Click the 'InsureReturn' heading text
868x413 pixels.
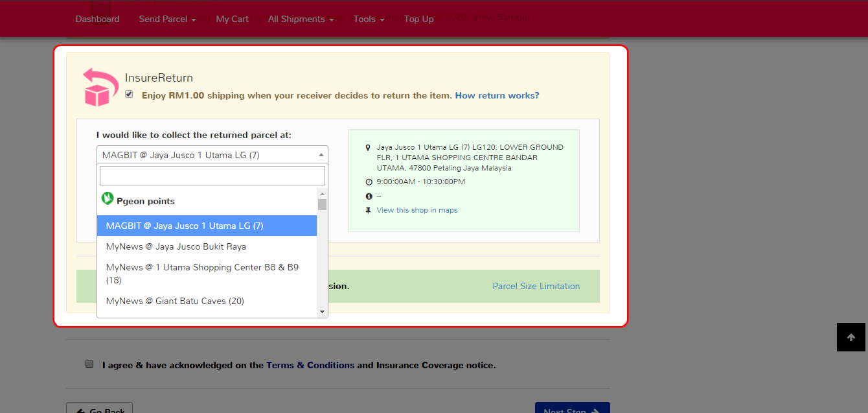point(159,78)
